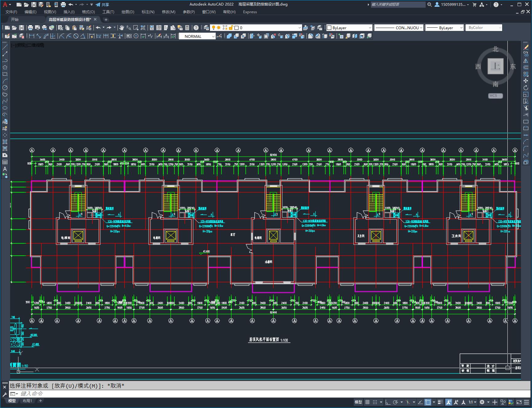
Task: Select the Aligned dimension tool
Action: click(x=39, y=36)
